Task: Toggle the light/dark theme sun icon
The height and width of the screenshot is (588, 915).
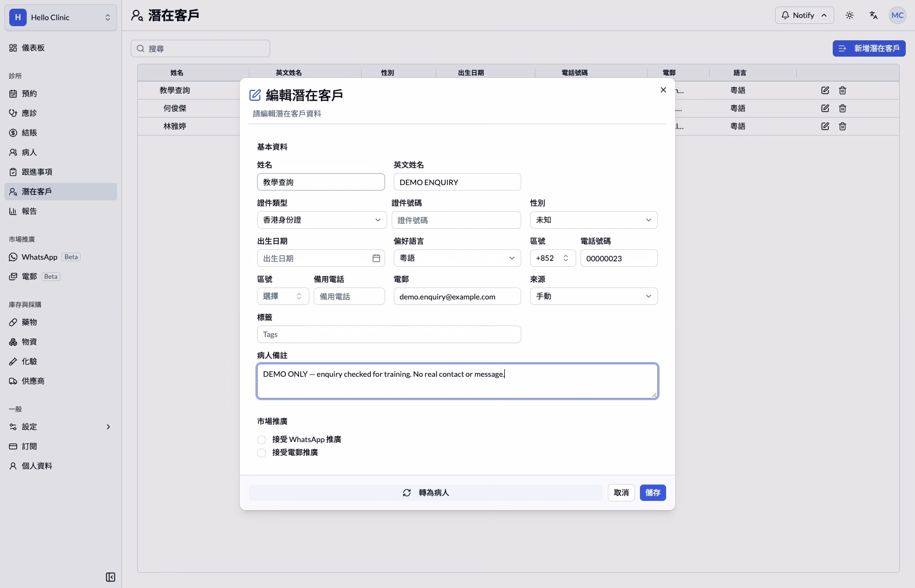Action: [x=850, y=15]
